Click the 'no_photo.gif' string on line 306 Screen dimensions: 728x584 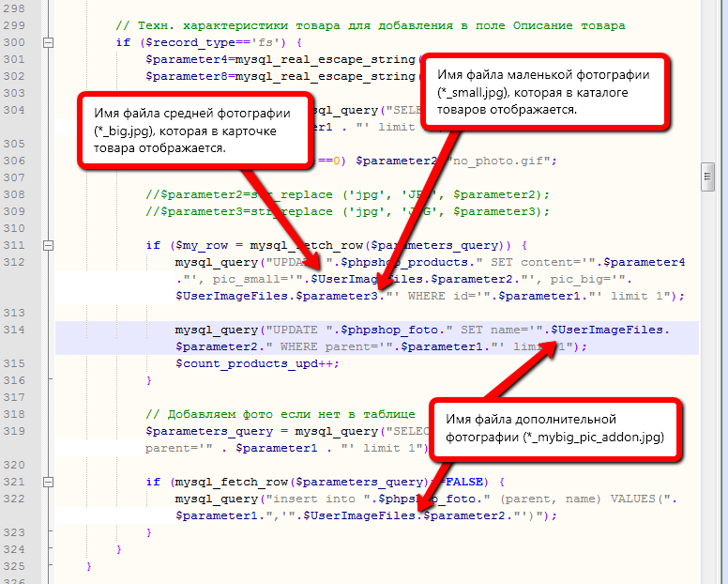tap(499, 161)
